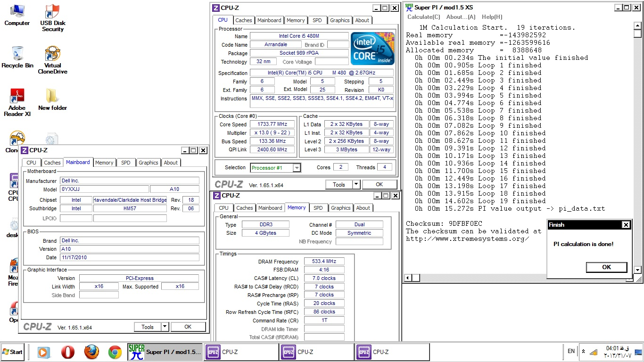Click Level 3 cache 3 MBytes value
644x362 pixels.
(x=347, y=149)
